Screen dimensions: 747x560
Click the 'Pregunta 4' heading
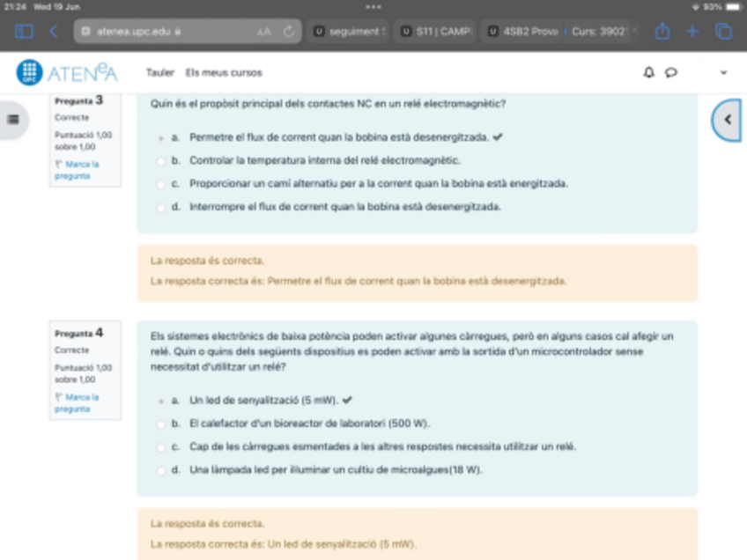(78, 333)
